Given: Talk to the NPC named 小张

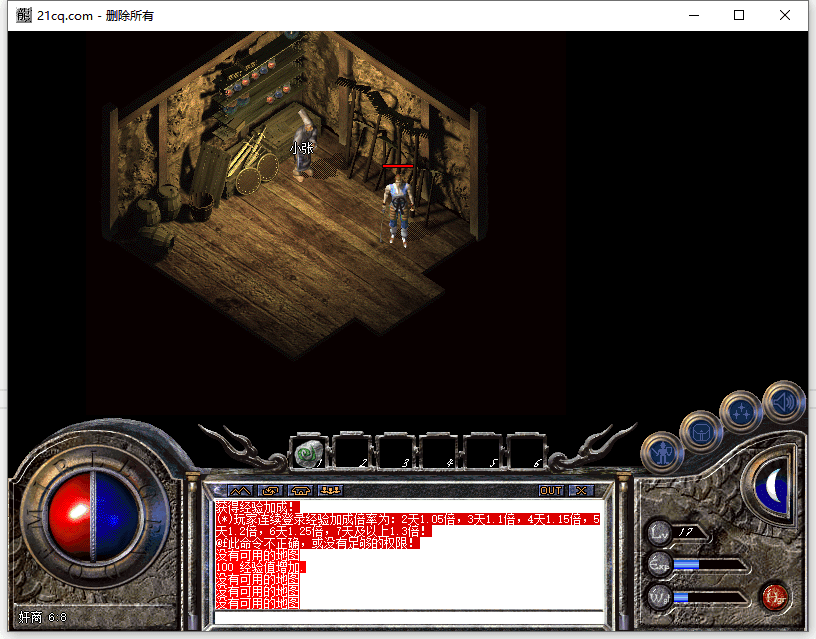Looking at the screenshot, I should pyautogui.click(x=304, y=147).
